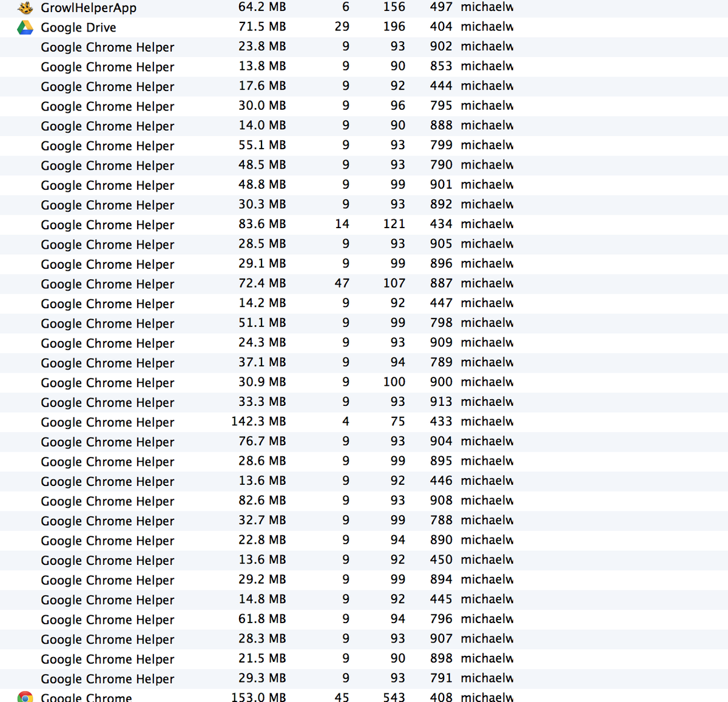Click Google Chrome Helper name in PID 433 row

[x=107, y=422]
